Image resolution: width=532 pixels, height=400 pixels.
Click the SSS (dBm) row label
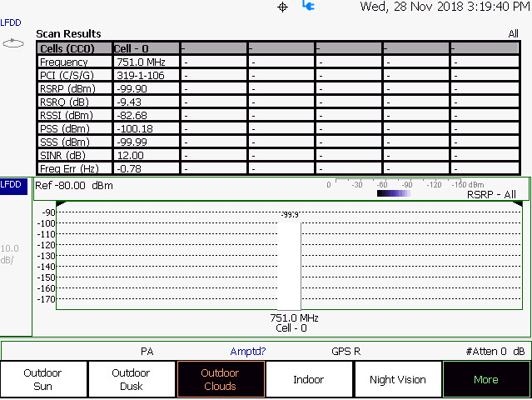click(65, 142)
